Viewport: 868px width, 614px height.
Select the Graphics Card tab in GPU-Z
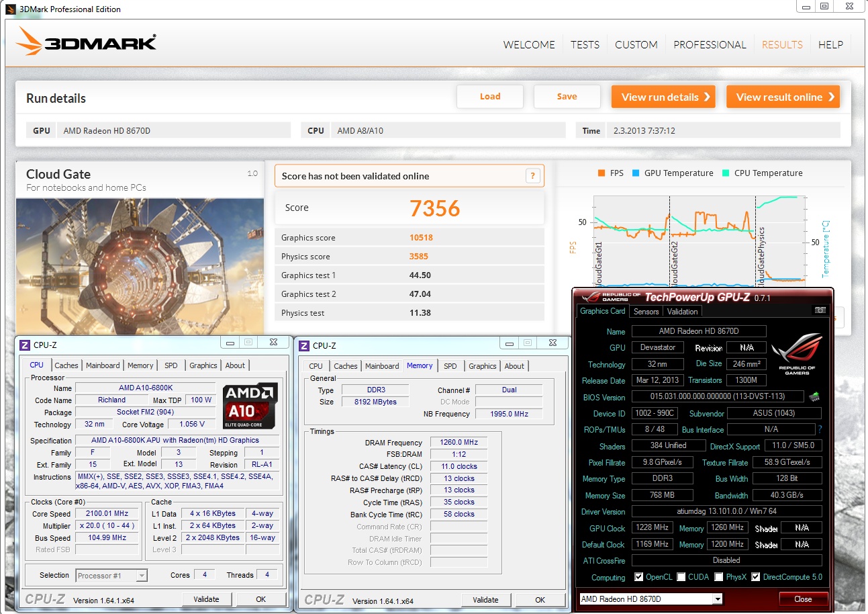click(603, 311)
